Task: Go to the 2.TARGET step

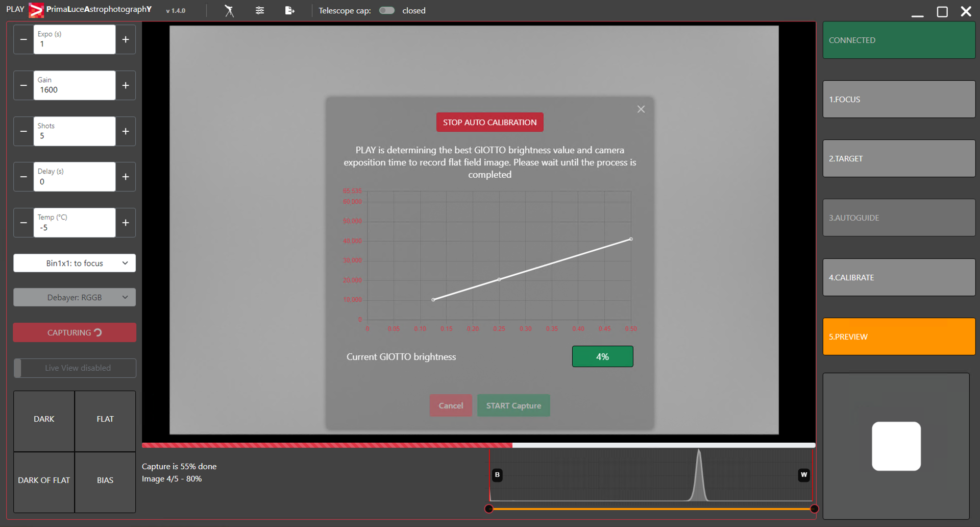Action: (x=899, y=158)
